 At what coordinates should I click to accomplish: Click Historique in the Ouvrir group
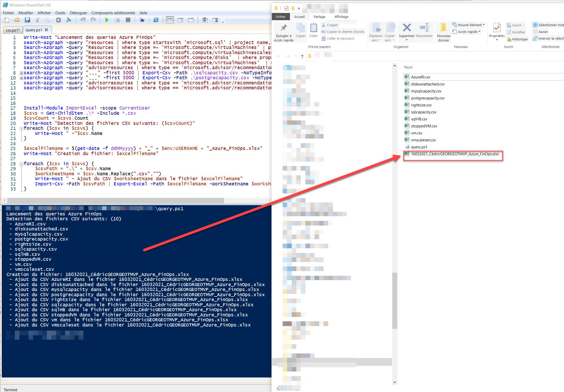517,39
